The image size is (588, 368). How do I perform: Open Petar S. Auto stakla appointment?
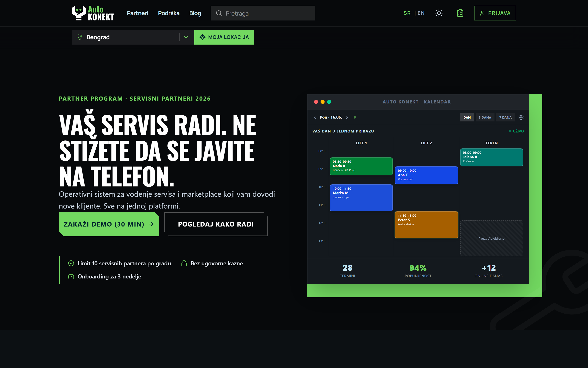pyautogui.click(x=427, y=225)
